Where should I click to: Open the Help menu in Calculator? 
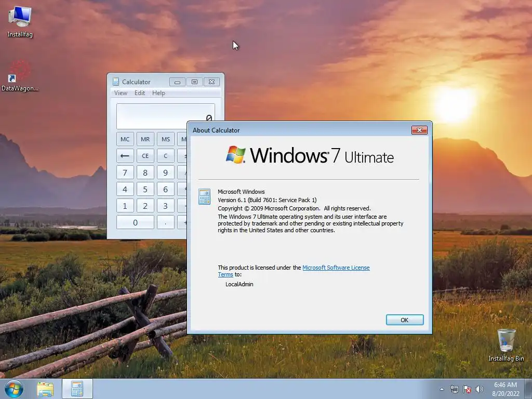(x=158, y=93)
